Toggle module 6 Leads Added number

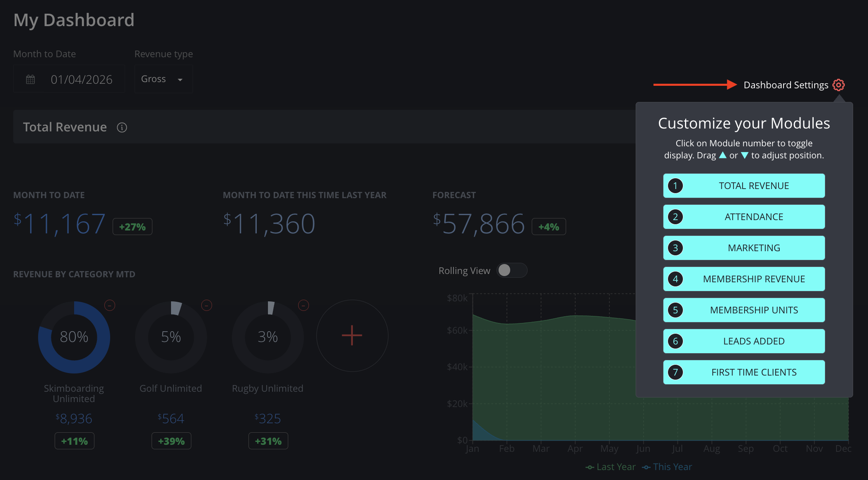coord(675,341)
